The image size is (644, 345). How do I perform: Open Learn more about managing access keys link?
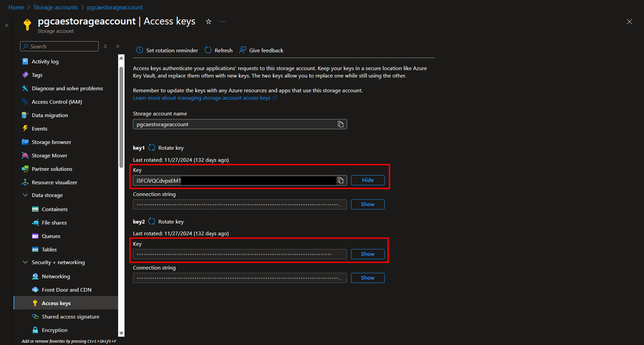pyautogui.click(x=205, y=98)
